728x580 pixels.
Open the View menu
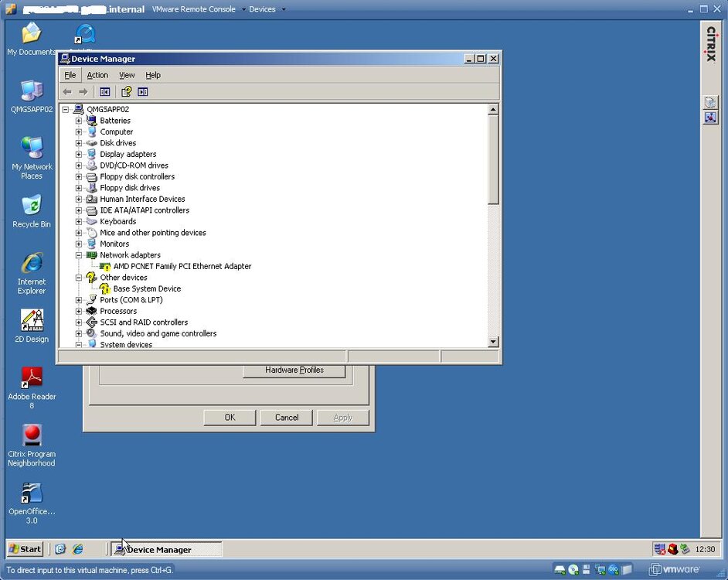(x=127, y=75)
